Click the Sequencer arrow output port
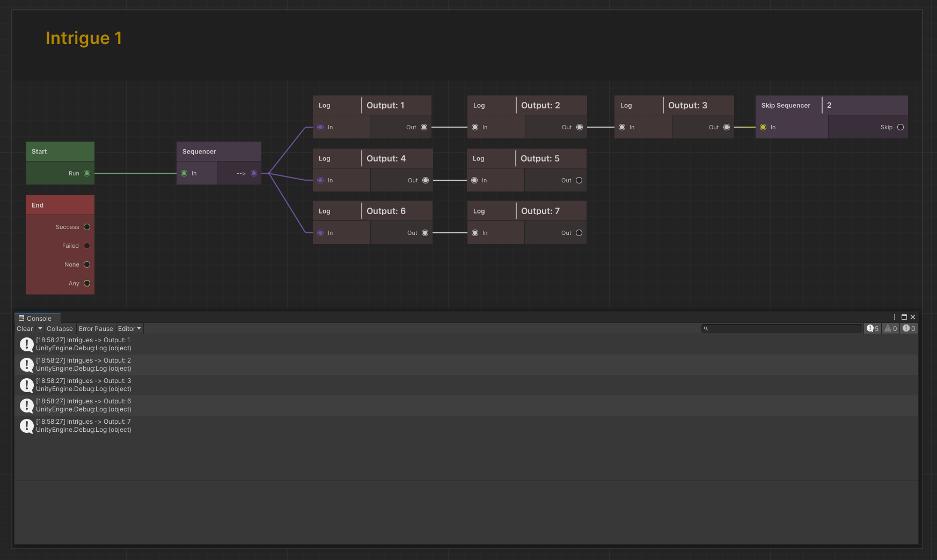 (x=254, y=173)
